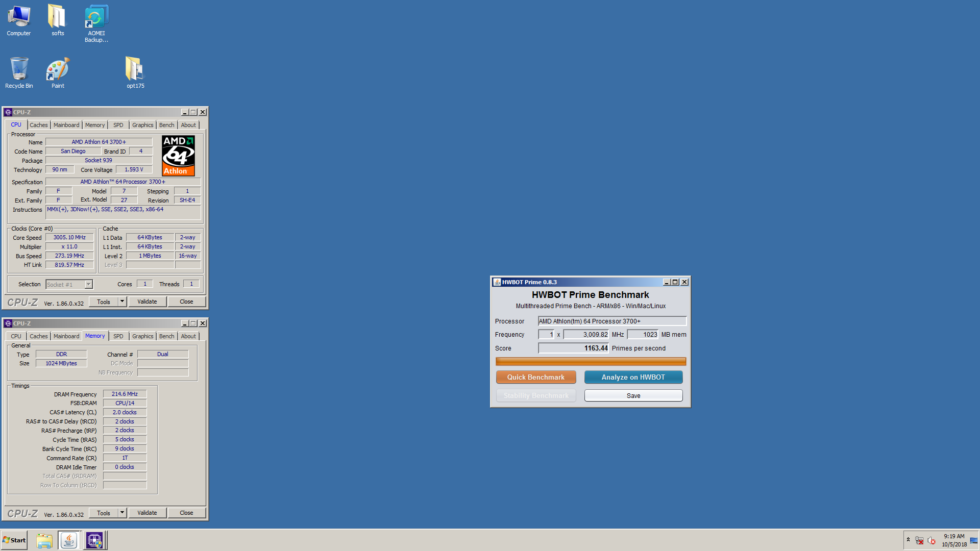Switch to SPD tab in top CPU-Z

click(118, 125)
